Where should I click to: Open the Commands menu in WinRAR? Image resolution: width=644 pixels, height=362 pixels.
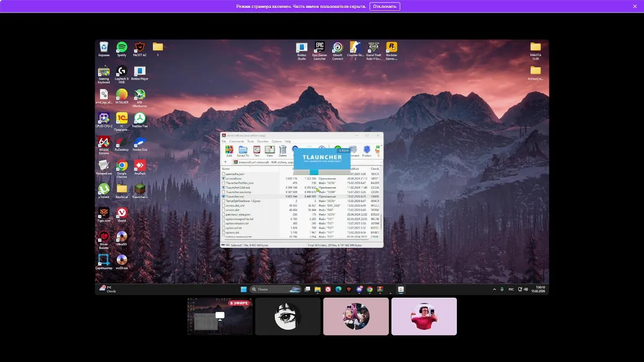[236, 141]
